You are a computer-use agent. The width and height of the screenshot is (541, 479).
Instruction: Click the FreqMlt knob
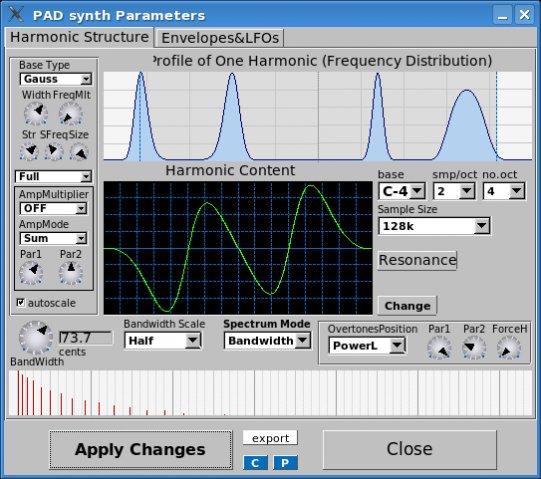(71, 114)
